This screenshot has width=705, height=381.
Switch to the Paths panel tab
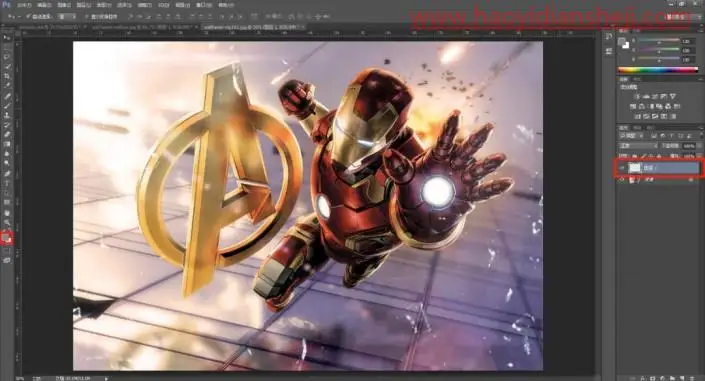tap(650, 128)
